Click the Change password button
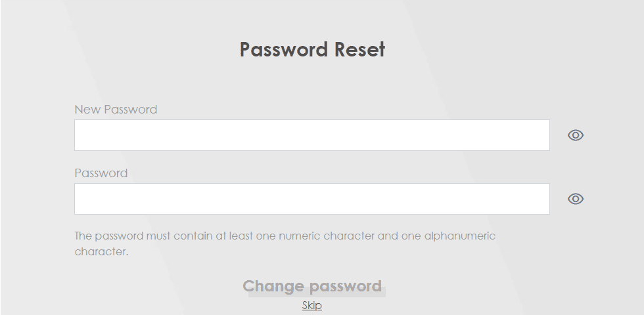Viewport: 644px width, 315px height. pos(313,286)
